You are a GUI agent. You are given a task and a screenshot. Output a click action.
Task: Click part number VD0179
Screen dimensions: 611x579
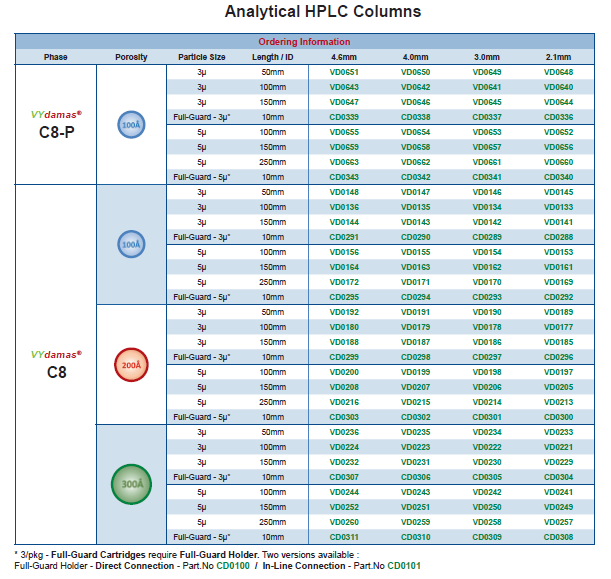(x=415, y=327)
